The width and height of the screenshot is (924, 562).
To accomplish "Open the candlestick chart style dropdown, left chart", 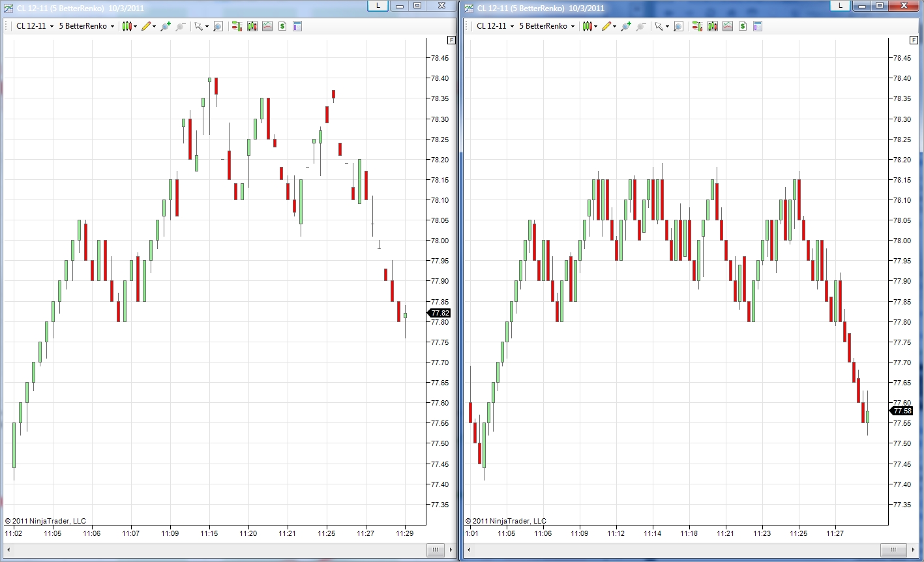I will coord(130,26).
